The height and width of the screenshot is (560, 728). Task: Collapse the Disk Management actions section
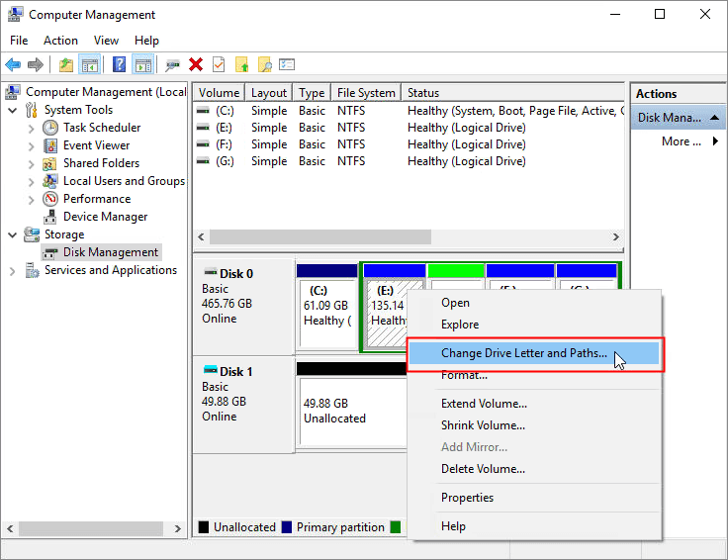[x=714, y=118]
